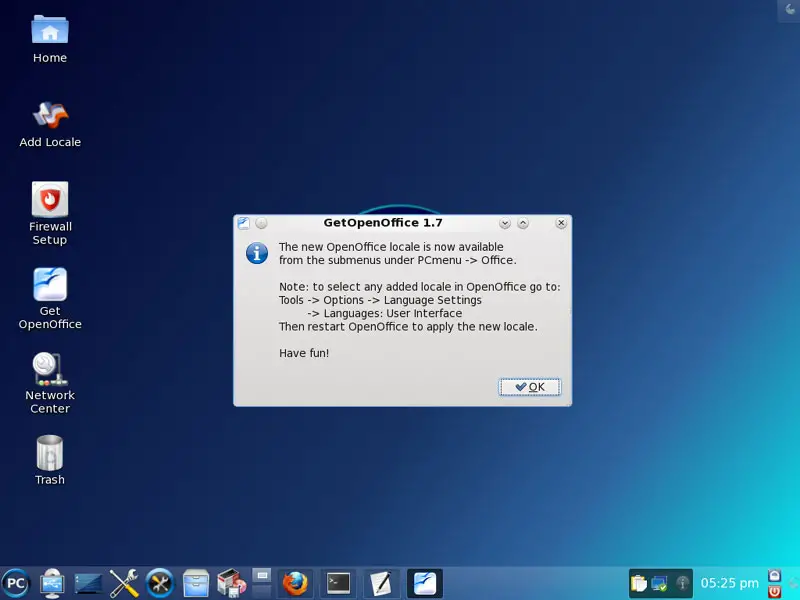Confirm the GetOpenOffice dialog with OK
Screen dimensions: 800x600
(x=530, y=387)
